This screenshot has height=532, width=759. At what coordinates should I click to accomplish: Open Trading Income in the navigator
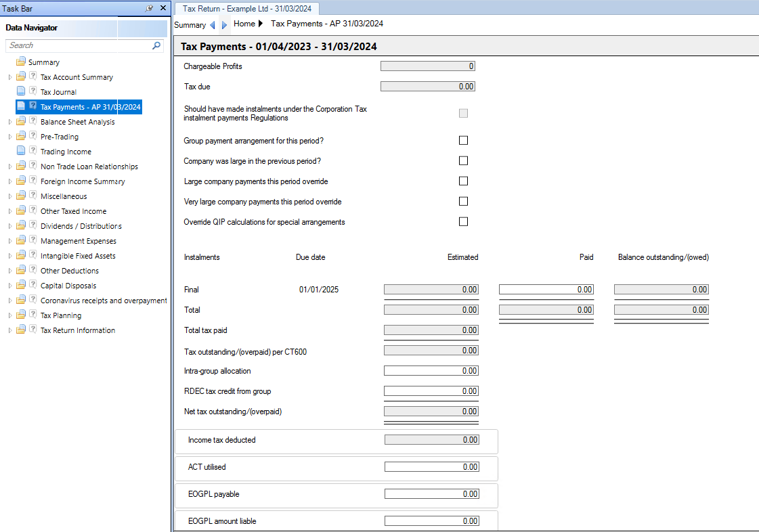click(x=66, y=152)
